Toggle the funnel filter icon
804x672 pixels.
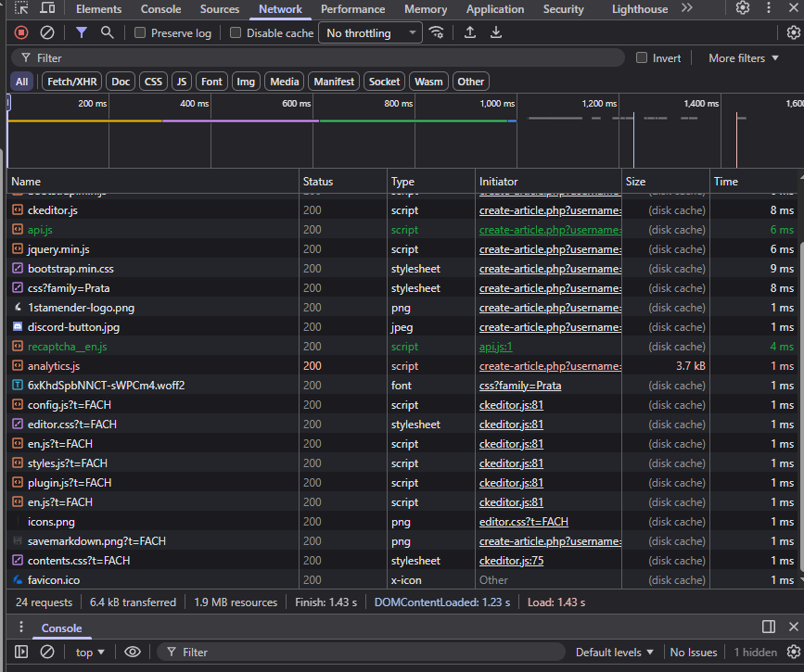(x=82, y=32)
